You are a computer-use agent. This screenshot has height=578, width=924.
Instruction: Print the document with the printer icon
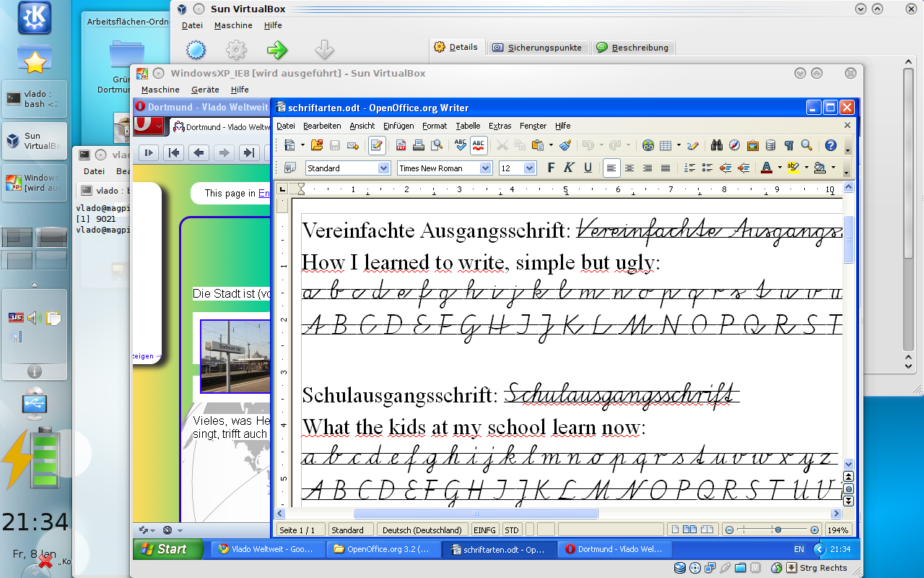click(419, 145)
